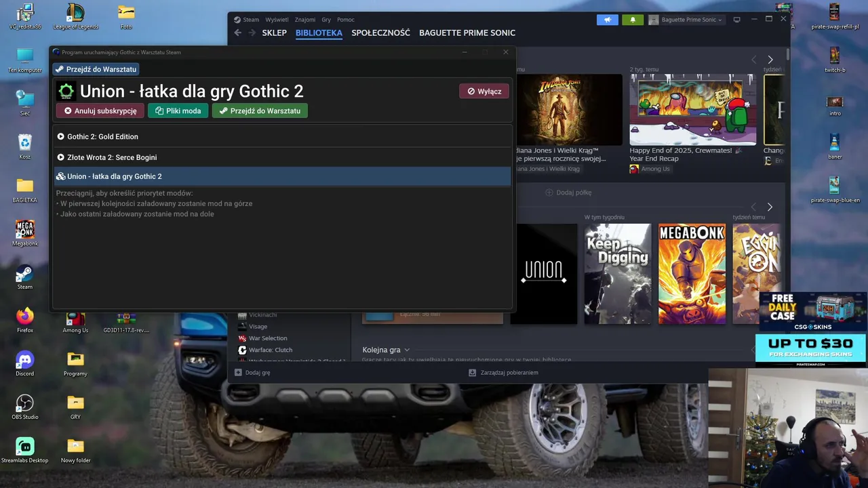This screenshot has height=488, width=868.
Task: Enter Steam Big Picture mode icon
Action: coord(737,20)
